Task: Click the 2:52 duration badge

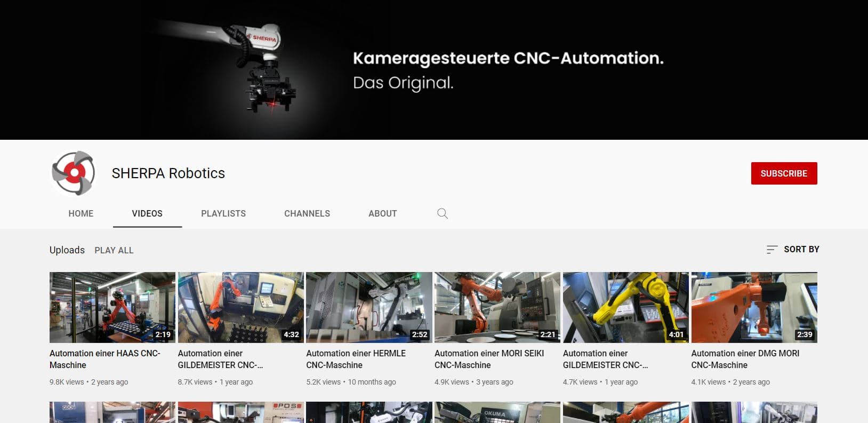Action: pos(420,334)
